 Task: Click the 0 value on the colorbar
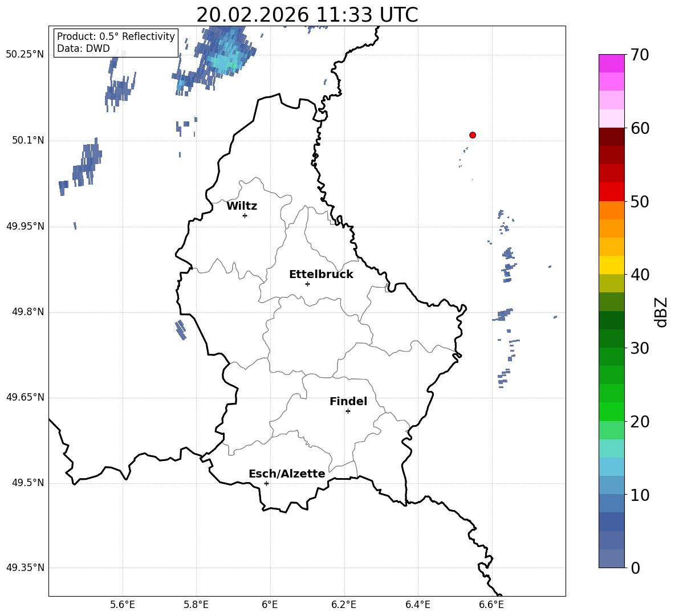tap(635, 568)
